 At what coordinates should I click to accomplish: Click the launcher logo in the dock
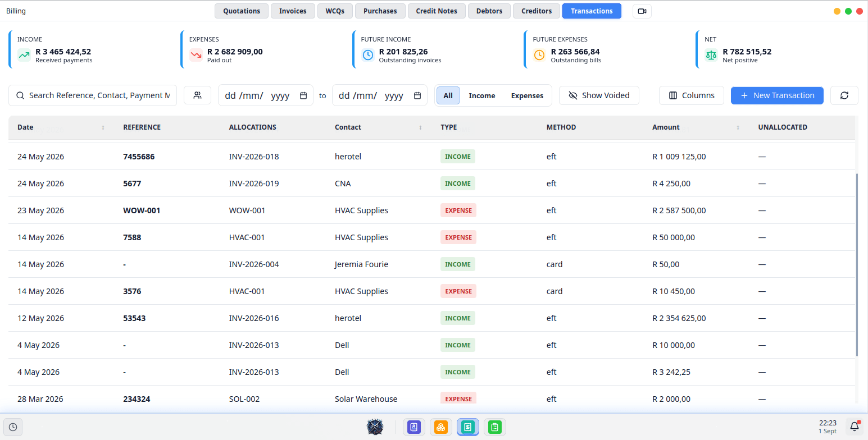coord(375,427)
